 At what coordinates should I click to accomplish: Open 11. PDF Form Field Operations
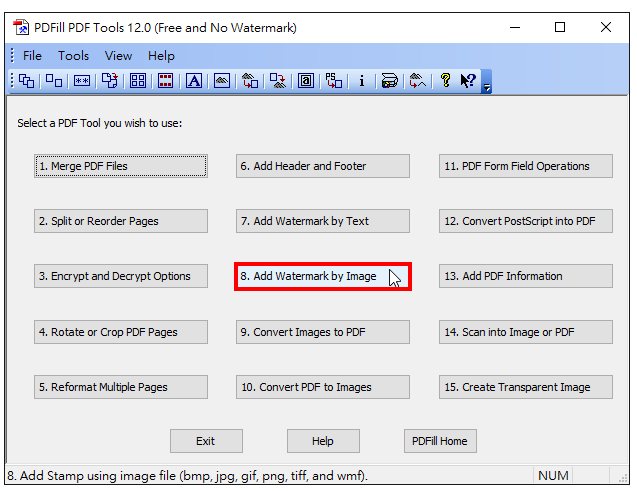coord(526,166)
